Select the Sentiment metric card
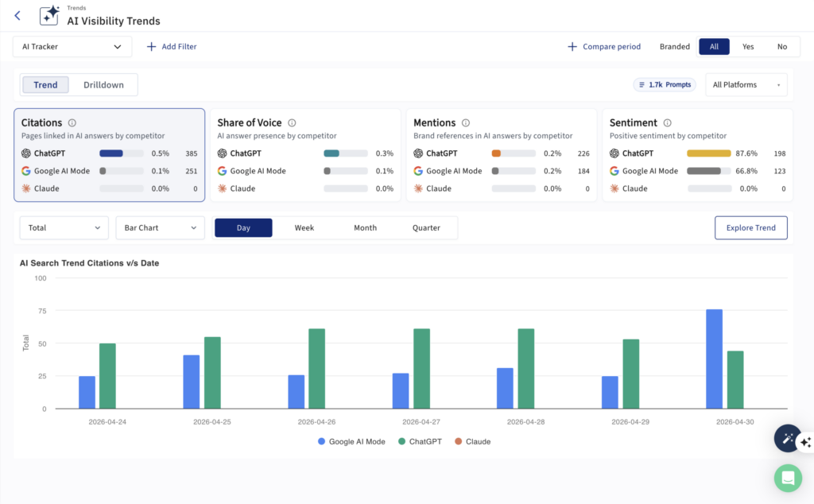This screenshot has height=504, width=814. coord(698,155)
